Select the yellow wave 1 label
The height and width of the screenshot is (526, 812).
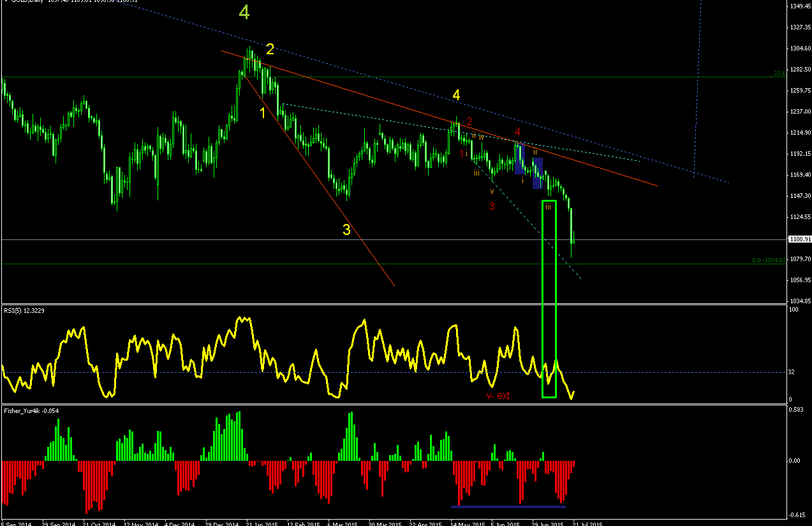coord(263,113)
